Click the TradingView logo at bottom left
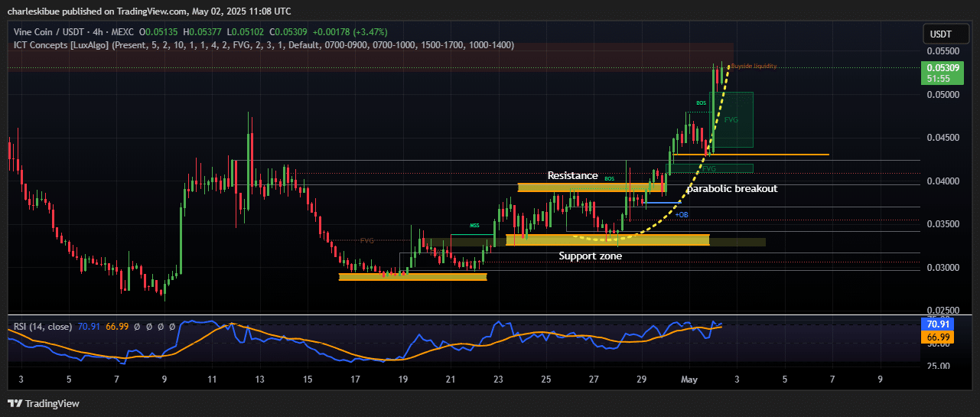 pos(44,403)
